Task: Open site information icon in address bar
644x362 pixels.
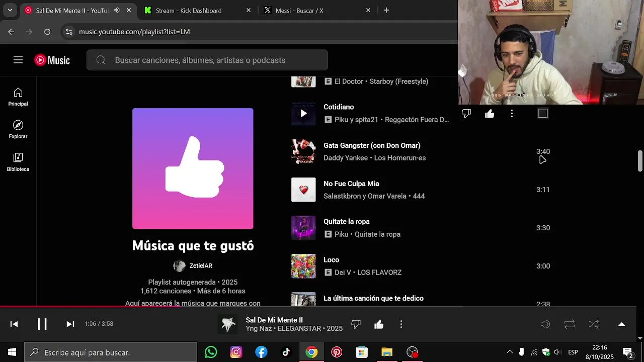Action: point(69,32)
